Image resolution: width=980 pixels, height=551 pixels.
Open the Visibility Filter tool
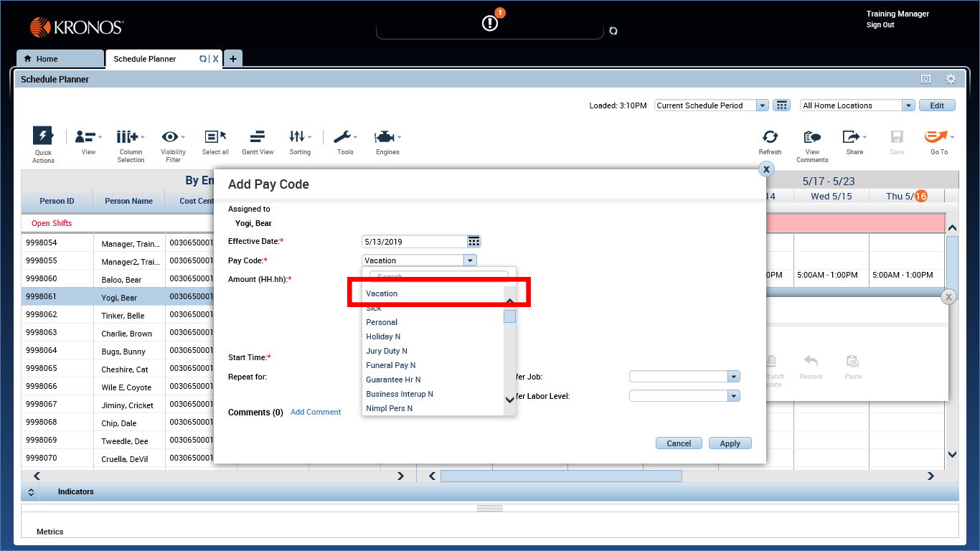(172, 136)
